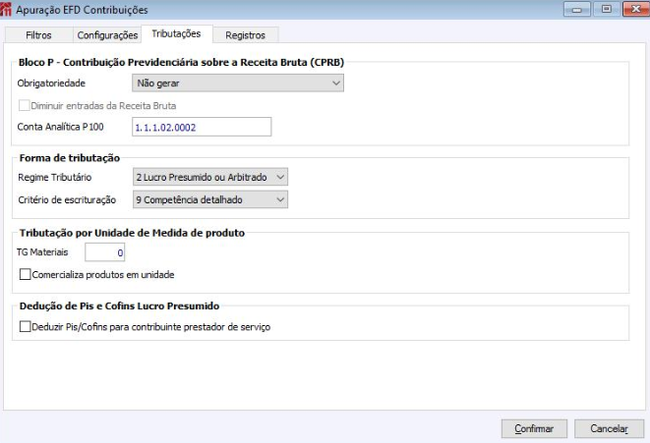Click the Dedução de Pis e Cofins heading
This screenshot has height=443, width=650.
(119, 306)
